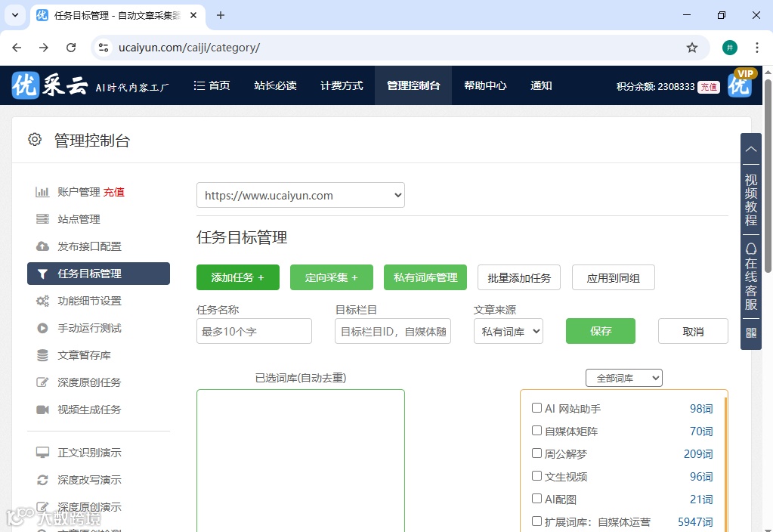Click the edit icon beside 深度原创任务
Image resolution: width=773 pixels, height=532 pixels.
click(x=42, y=382)
